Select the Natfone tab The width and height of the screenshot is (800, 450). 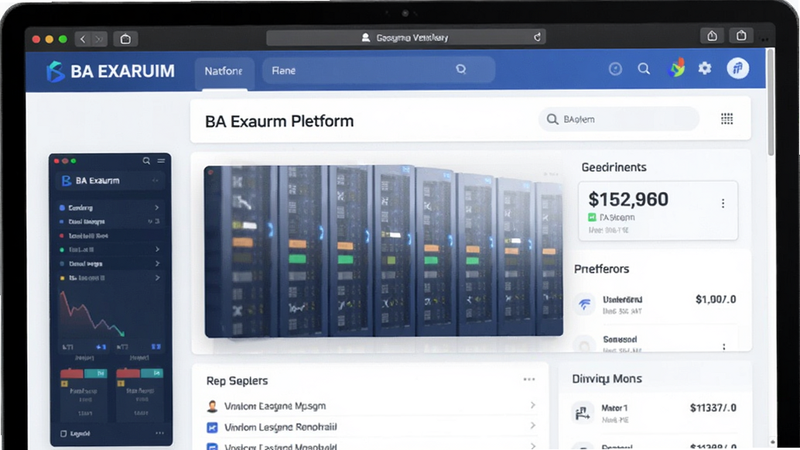tap(223, 71)
